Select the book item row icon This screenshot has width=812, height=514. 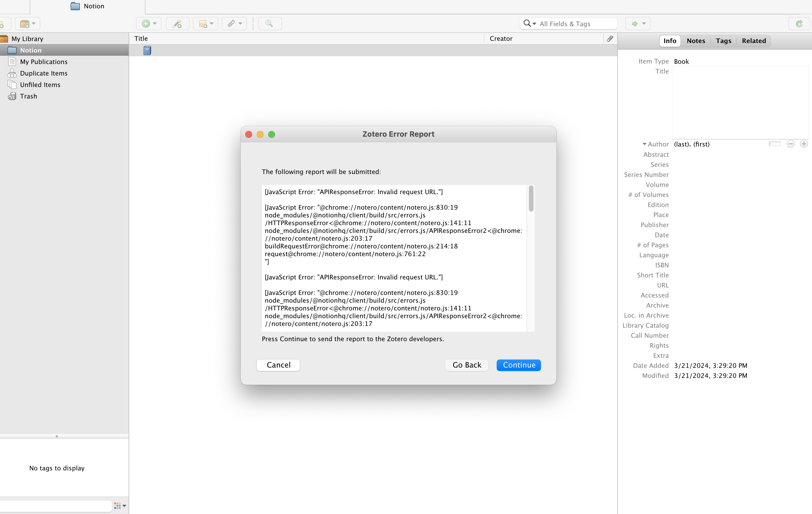pyautogui.click(x=147, y=51)
